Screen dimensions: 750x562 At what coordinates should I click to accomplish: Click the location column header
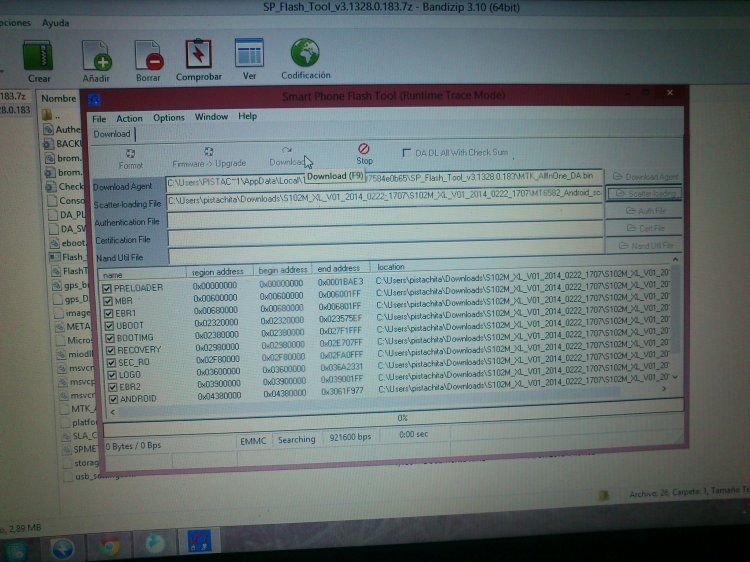click(520, 266)
